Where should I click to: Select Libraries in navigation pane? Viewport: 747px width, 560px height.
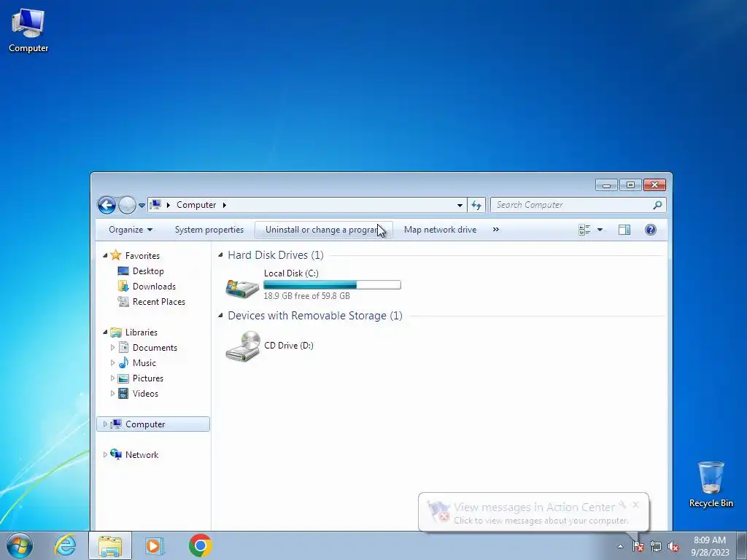(x=141, y=332)
